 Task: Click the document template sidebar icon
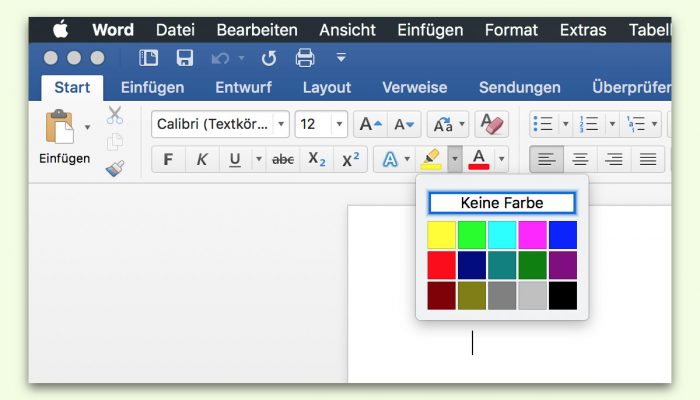tap(148, 58)
